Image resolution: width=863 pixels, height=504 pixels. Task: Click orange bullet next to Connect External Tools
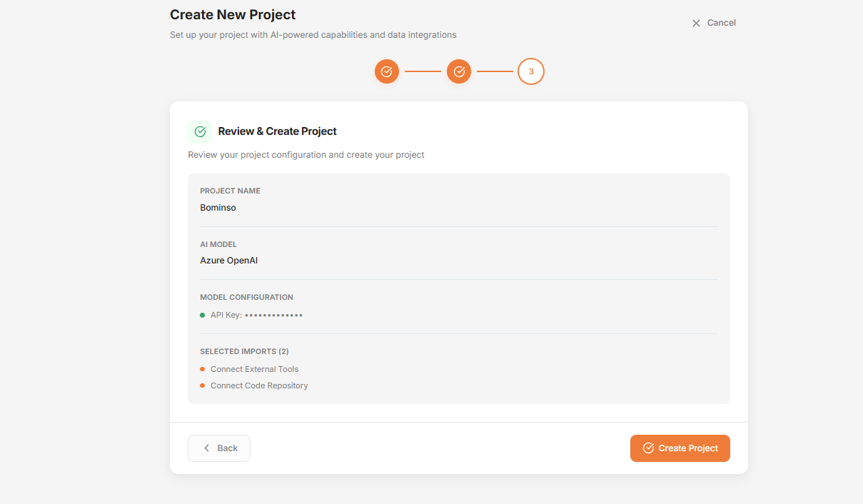203,369
